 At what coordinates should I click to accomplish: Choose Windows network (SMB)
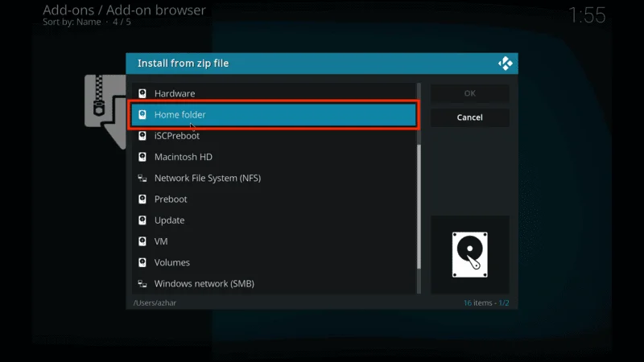pyautogui.click(x=274, y=284)
